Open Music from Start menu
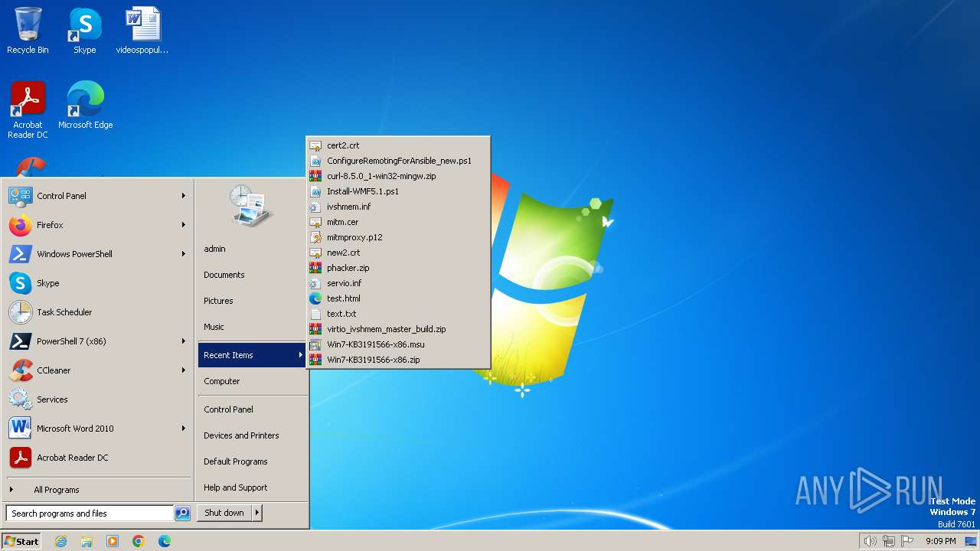 click(x=251, y=327)
